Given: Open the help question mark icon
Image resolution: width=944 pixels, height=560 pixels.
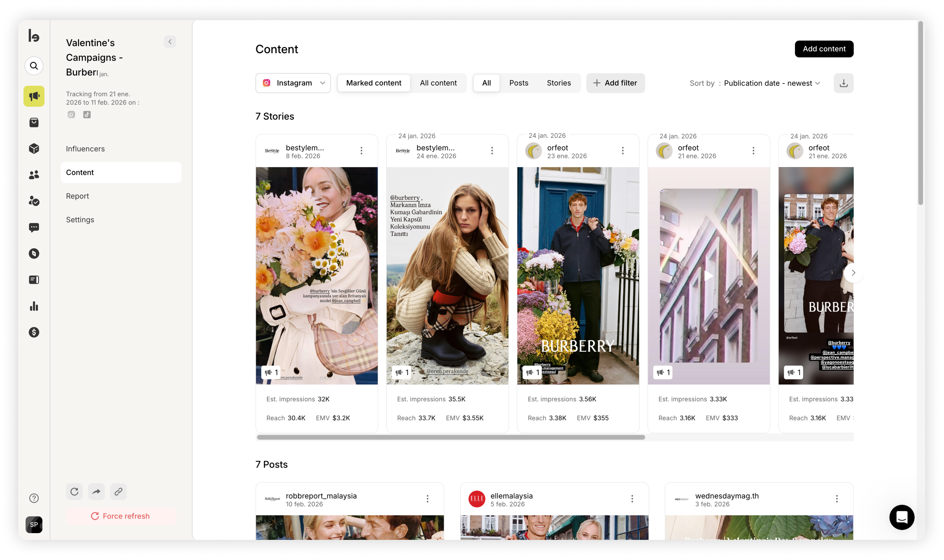Looking at the screenshot, I should (x=34, y=498).
